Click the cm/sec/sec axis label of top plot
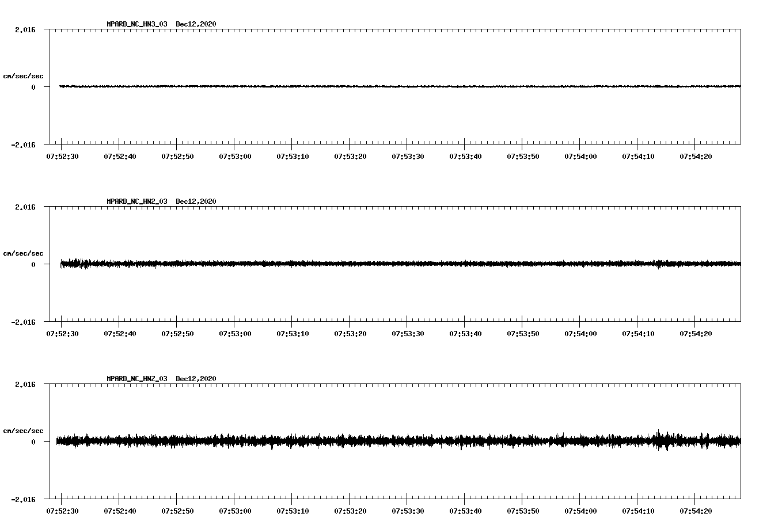 click(x=24, y=76)
